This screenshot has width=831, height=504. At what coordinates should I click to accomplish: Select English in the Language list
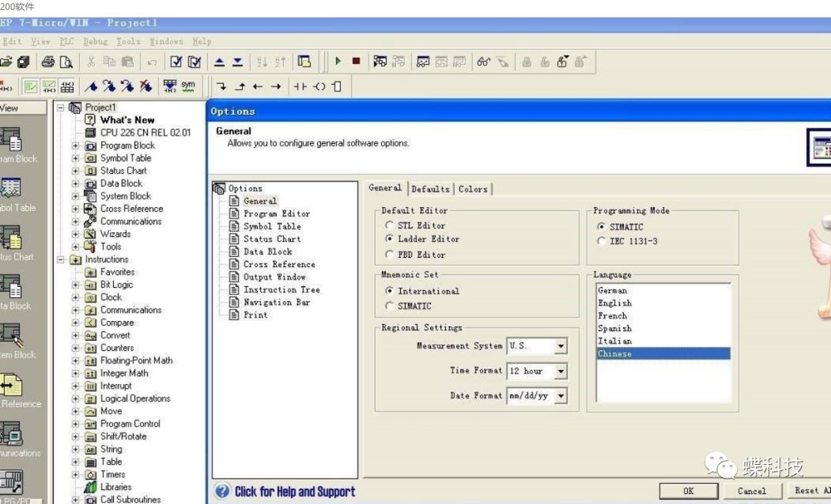615,303
